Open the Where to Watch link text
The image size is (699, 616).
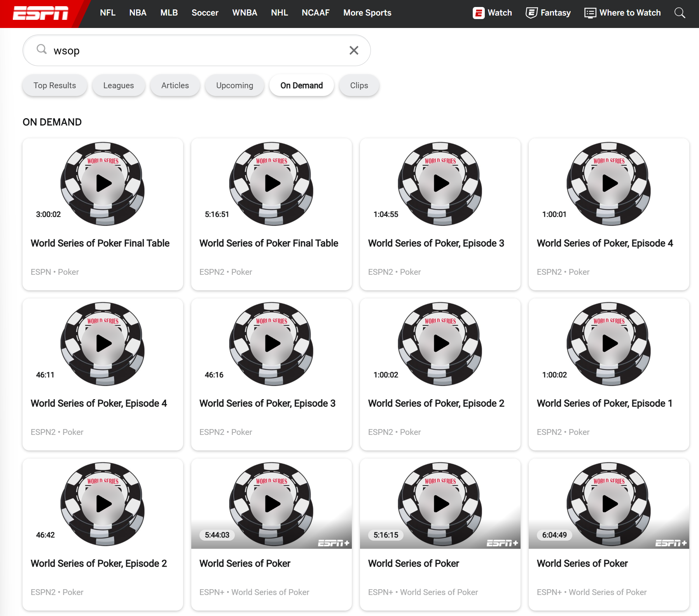tap(630, 13)
